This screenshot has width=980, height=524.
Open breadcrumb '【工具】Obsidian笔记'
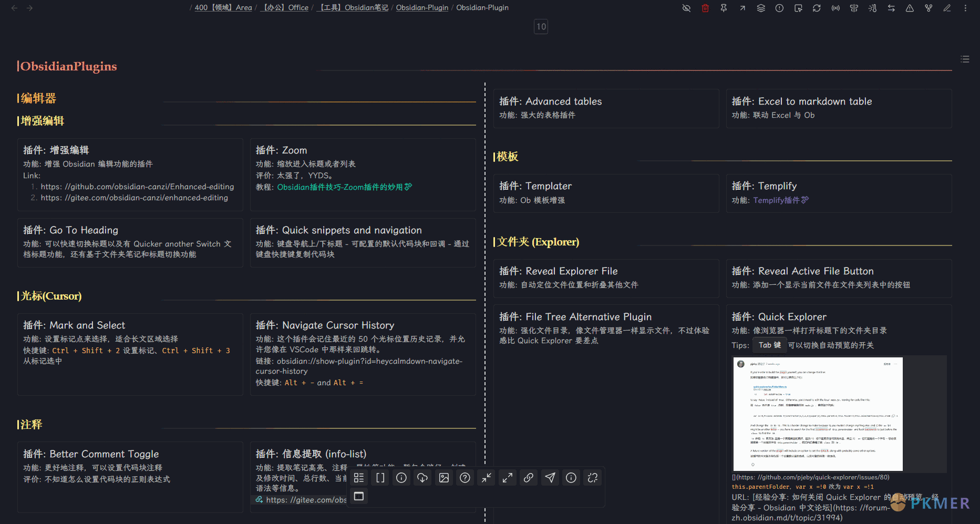pos(353,8)
